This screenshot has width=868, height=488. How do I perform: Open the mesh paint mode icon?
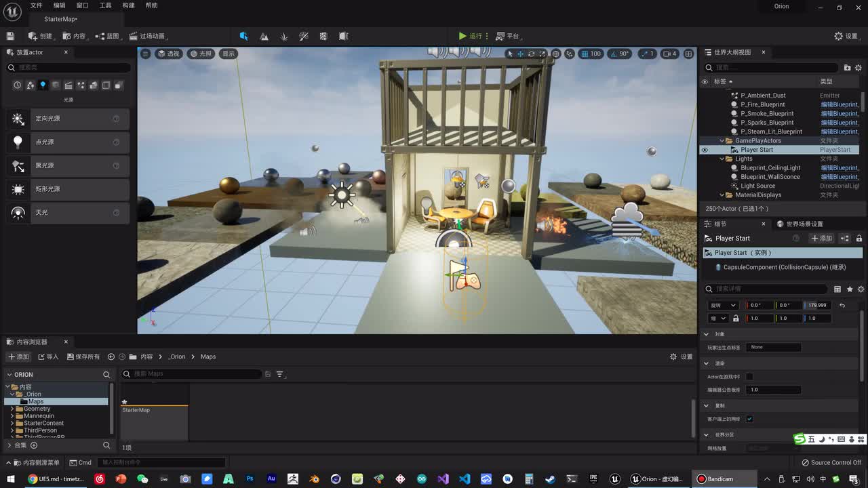[x=304, y=36]
